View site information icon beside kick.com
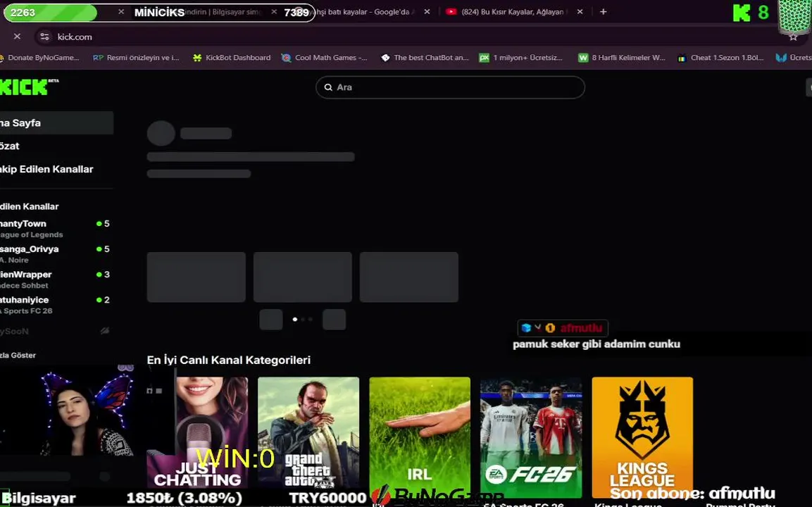 coord(45,37)
